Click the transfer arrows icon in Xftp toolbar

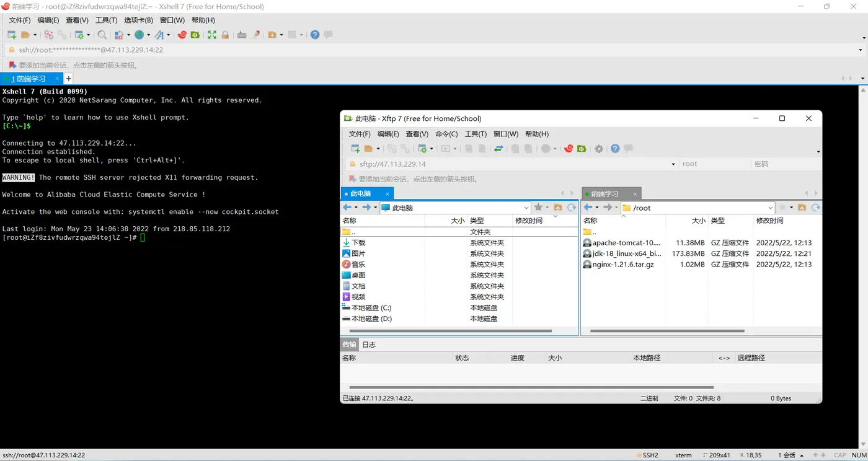pos(498,149)
